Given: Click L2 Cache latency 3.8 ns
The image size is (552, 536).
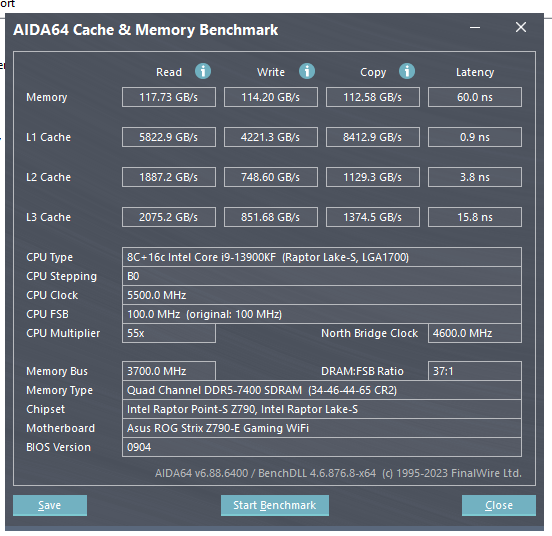Looking at the screenshot, I should (x=475, y=177).
